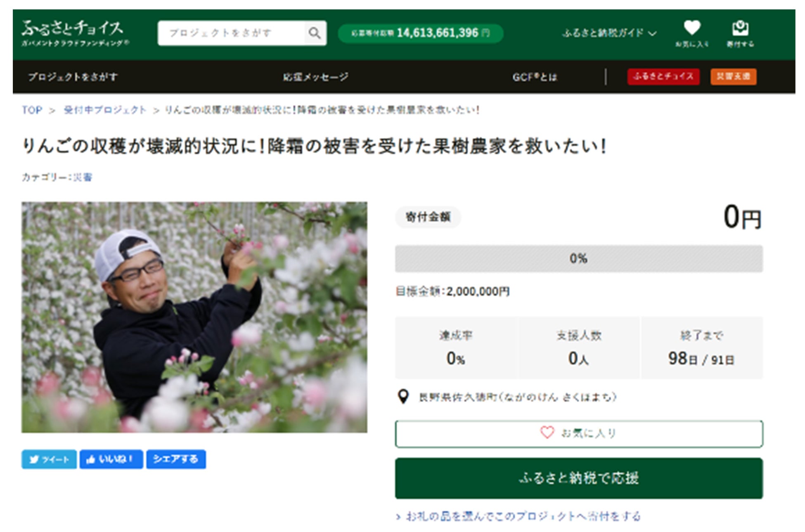Share via the Twitter ツイート button
805x532 pixels.
point(49,459)
